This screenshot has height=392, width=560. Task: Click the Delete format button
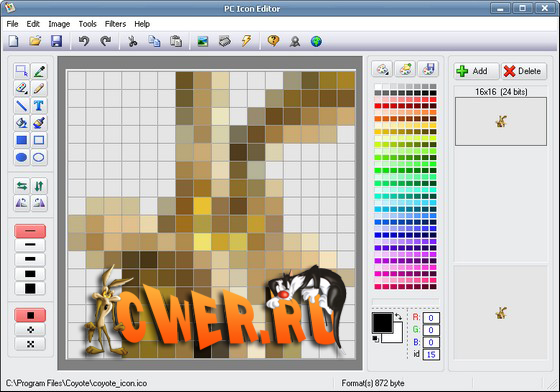click(x=524, y=71)
